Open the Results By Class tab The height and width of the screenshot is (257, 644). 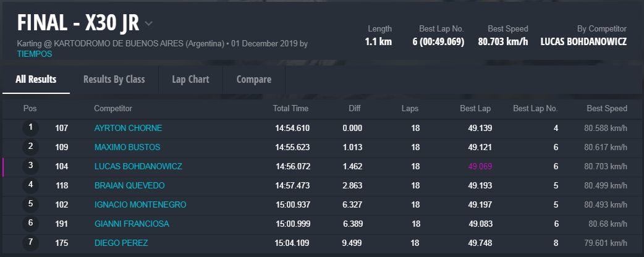pyautogui.click(x=114, y=79)
